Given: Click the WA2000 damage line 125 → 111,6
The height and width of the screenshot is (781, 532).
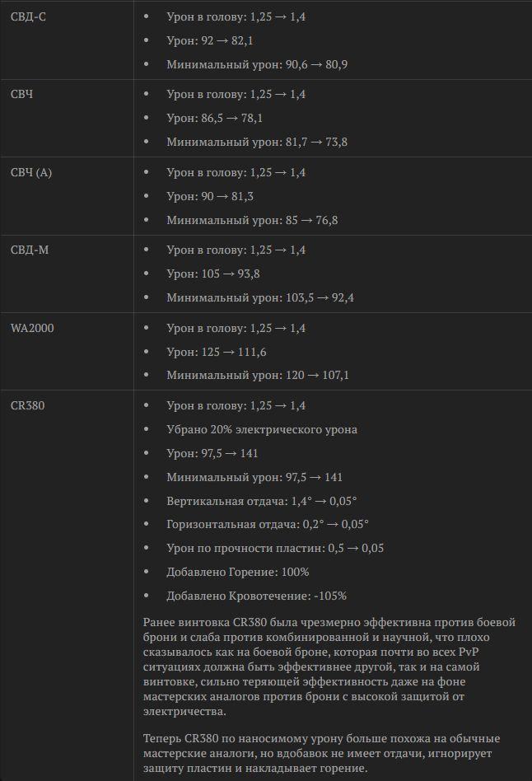Looking at the screenshot, I should point(217,352).
